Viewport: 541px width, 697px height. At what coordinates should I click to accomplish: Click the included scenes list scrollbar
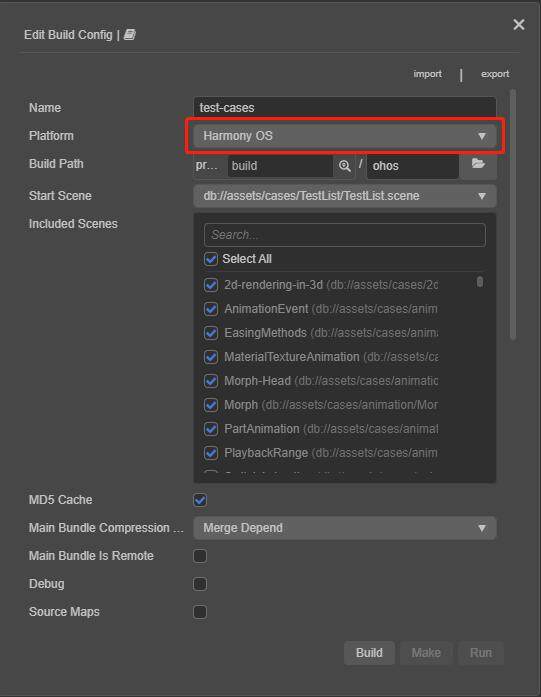click(x=480, y=282)
